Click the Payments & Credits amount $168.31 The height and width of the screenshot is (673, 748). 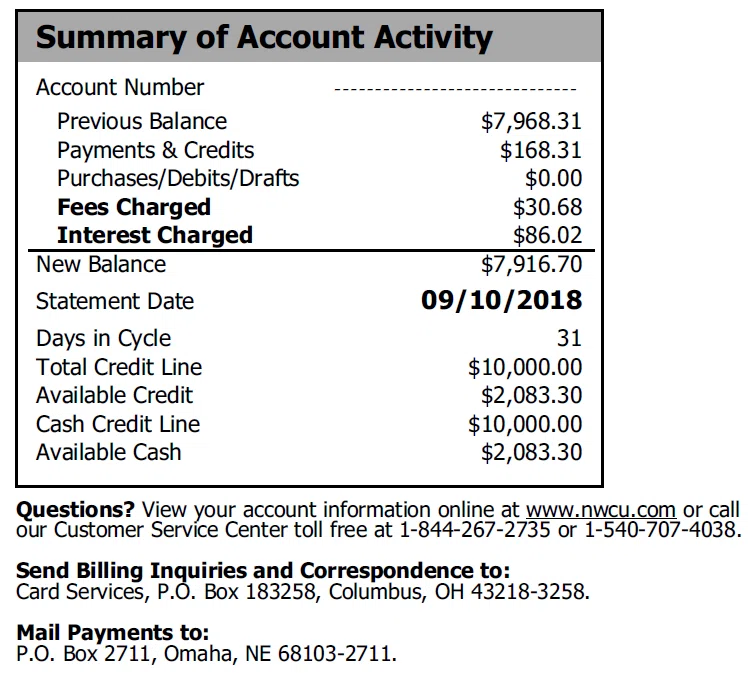540,150
